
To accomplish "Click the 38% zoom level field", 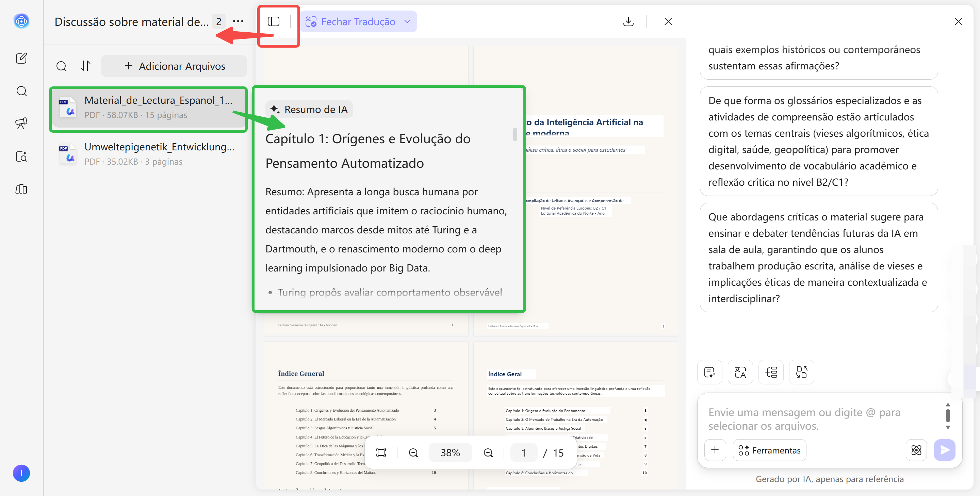I will (451, 453).
